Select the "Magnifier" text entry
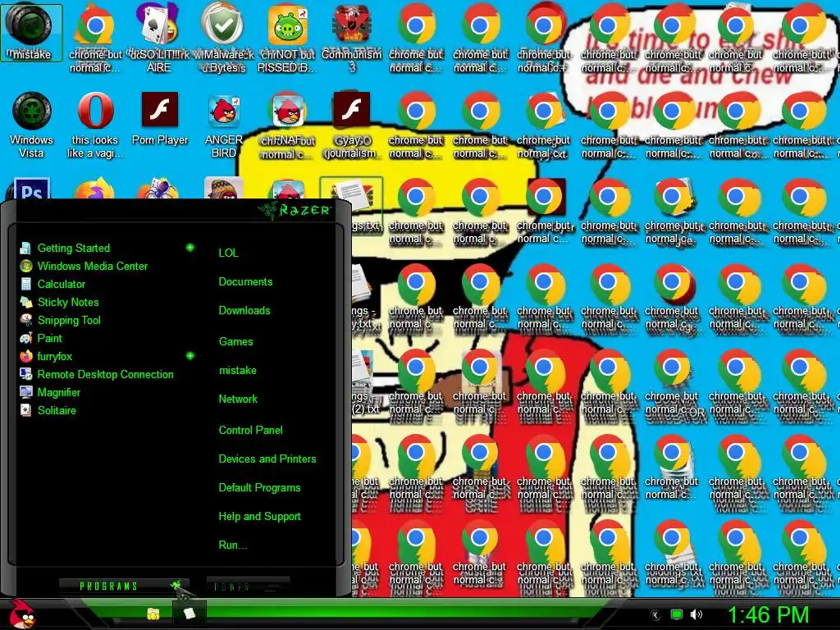840x630 pixels. coord(58,393)
